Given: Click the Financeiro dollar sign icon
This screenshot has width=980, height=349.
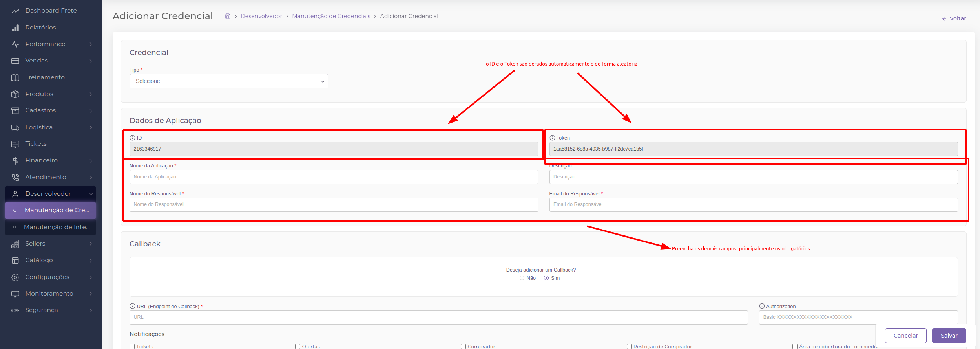Looking at the screenshot, I should 15,161.
